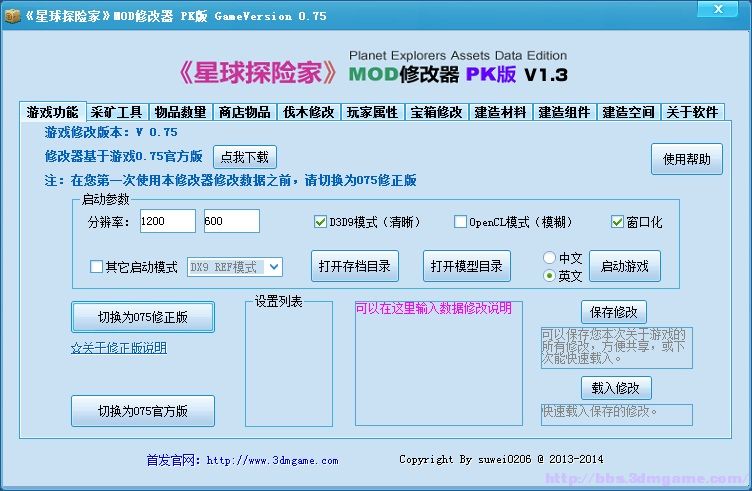Viewport: 752px width, 491px height.
Task: Click the 点我下载 download button
Action: 245,157
